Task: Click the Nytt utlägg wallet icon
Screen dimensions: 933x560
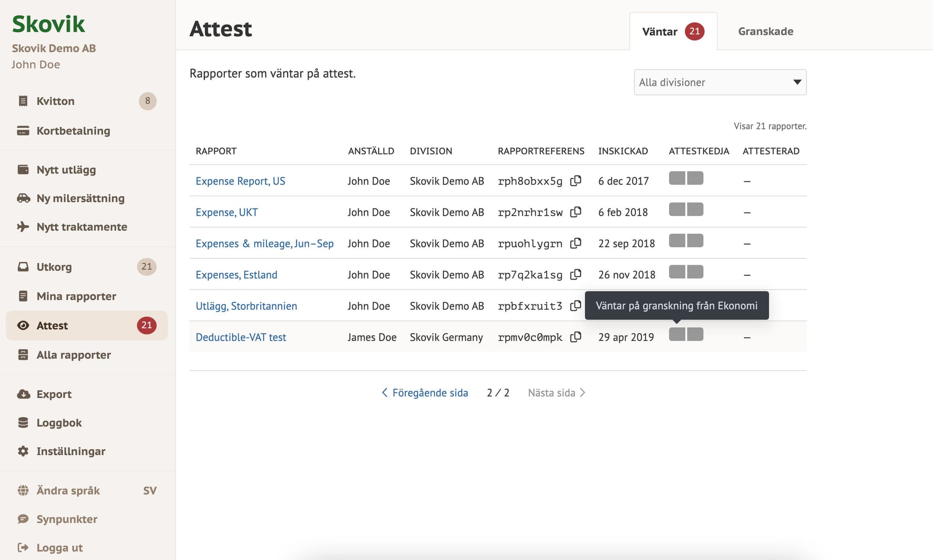Action: 23,170
